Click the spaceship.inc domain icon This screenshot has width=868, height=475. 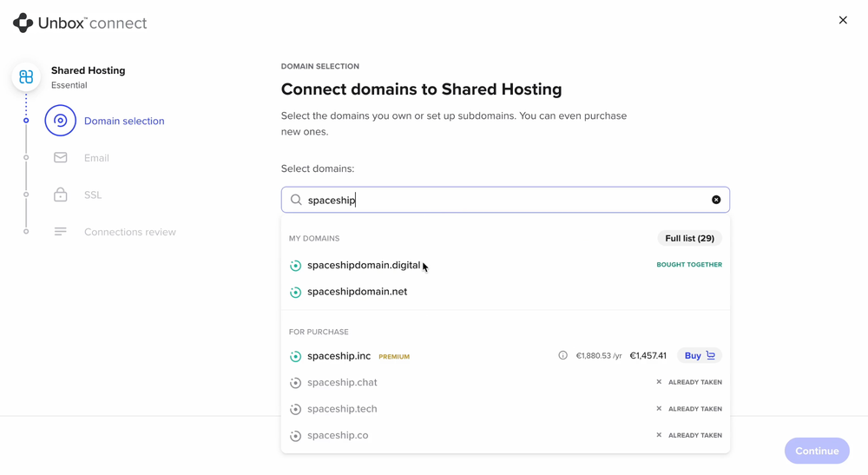tap(295, 356)
